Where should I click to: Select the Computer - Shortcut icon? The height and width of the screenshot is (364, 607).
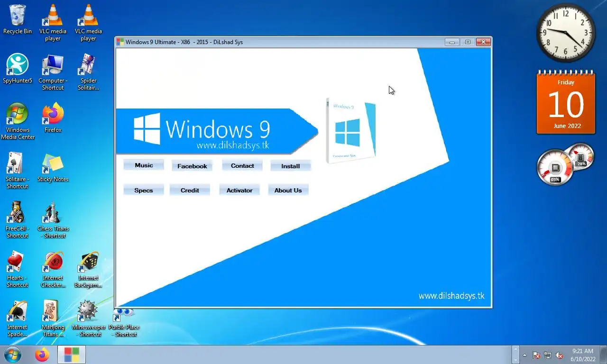pos(53,72)
